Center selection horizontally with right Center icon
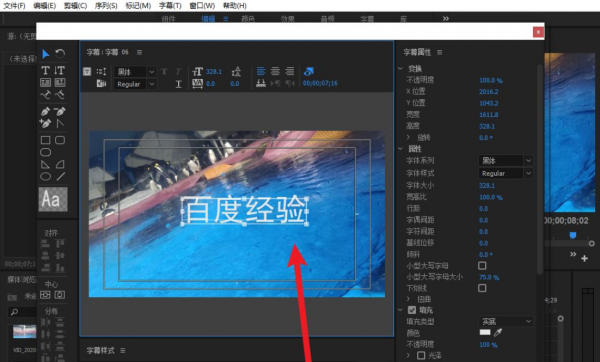Screen dimensions: 600x362 click(60, 295)
